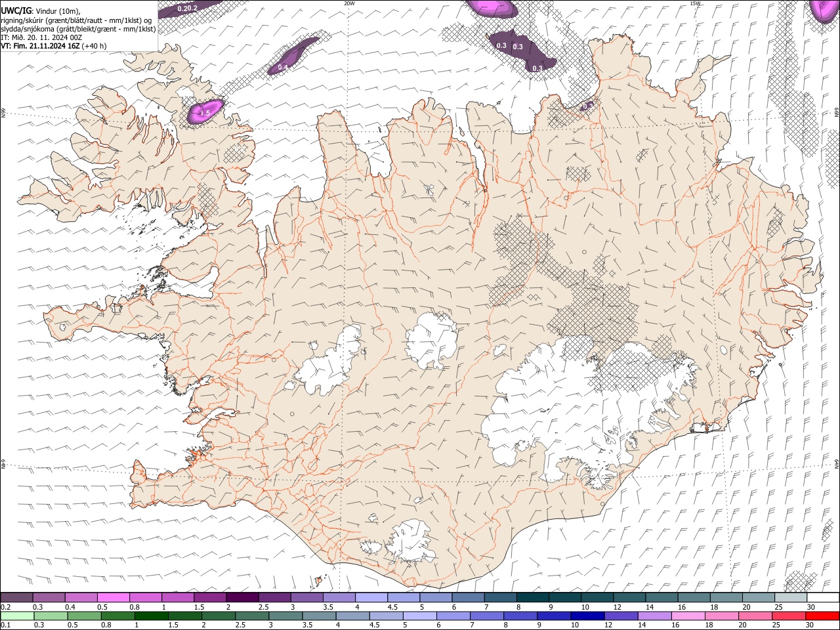The image size is (840, 630).
Task: Pick the dark teal swatch between 8 and 9
Action: coord(532,597)
